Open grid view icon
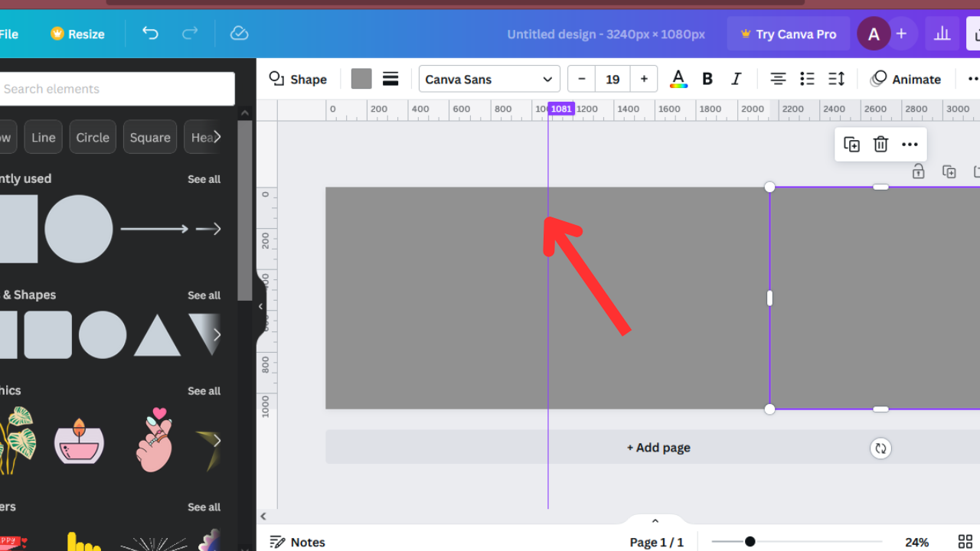This screenshot has height=551, width=980. coord(965,542)
